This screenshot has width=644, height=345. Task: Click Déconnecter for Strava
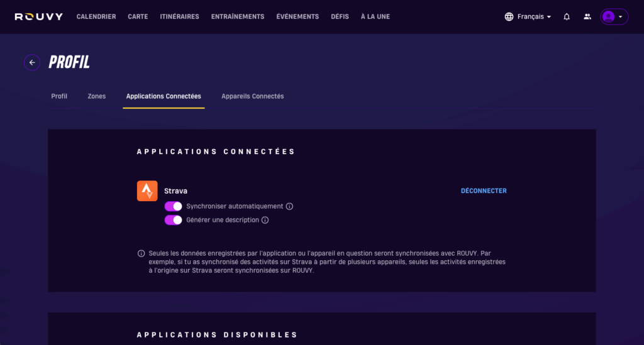click(x=484, y=191)
